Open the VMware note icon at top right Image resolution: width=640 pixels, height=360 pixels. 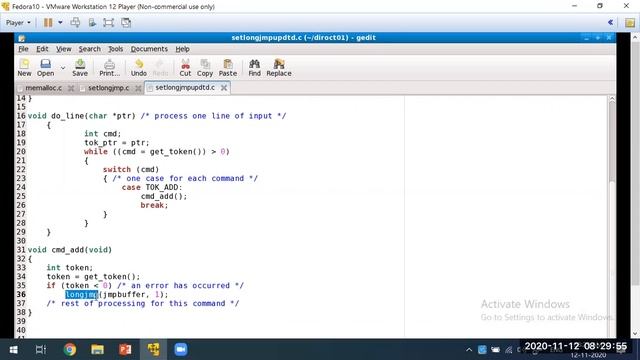point(630,23)
